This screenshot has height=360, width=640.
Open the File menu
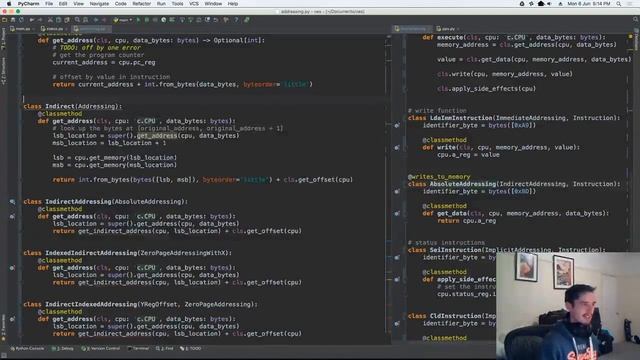(x=49, y=4)
